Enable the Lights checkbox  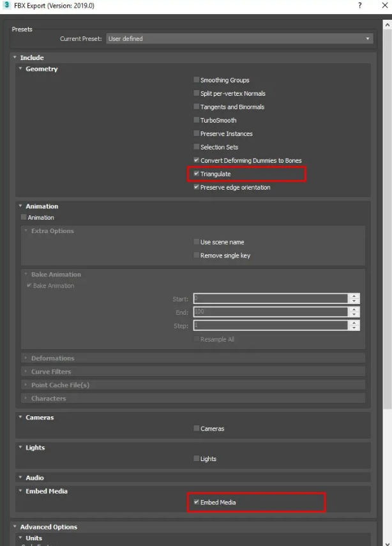pyautogui.click(x=197, y=459)
